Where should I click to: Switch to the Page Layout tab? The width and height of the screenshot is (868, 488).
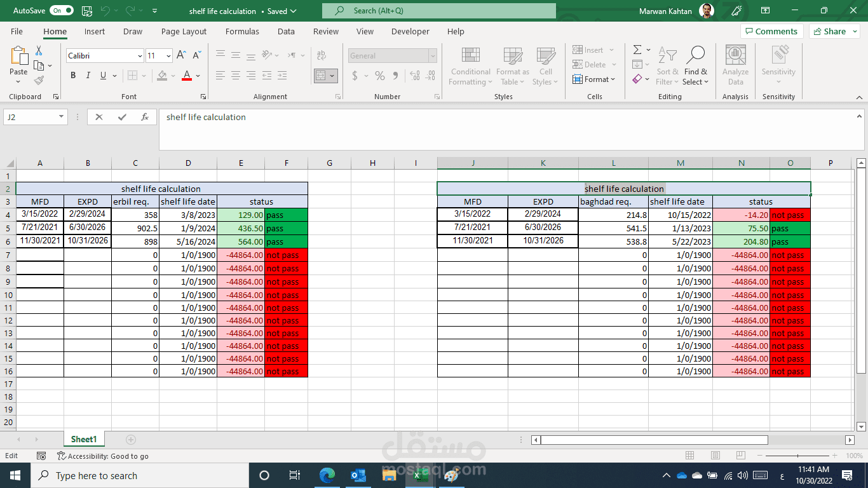(x=184, y=31)
